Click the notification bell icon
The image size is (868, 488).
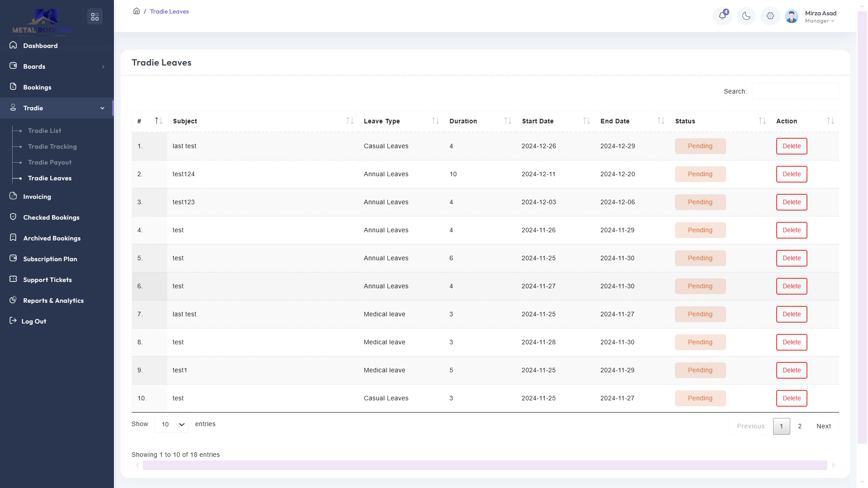coord(722,16)
